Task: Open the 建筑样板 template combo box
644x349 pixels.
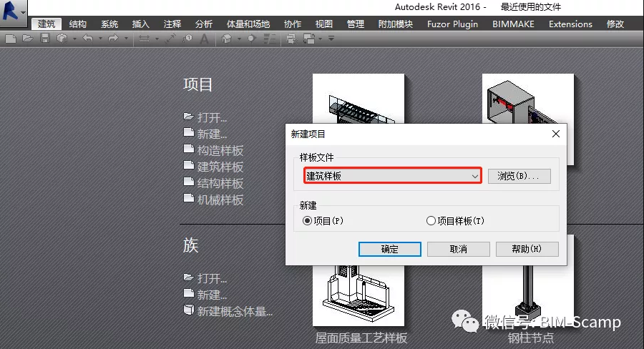Action: [393, 176]
